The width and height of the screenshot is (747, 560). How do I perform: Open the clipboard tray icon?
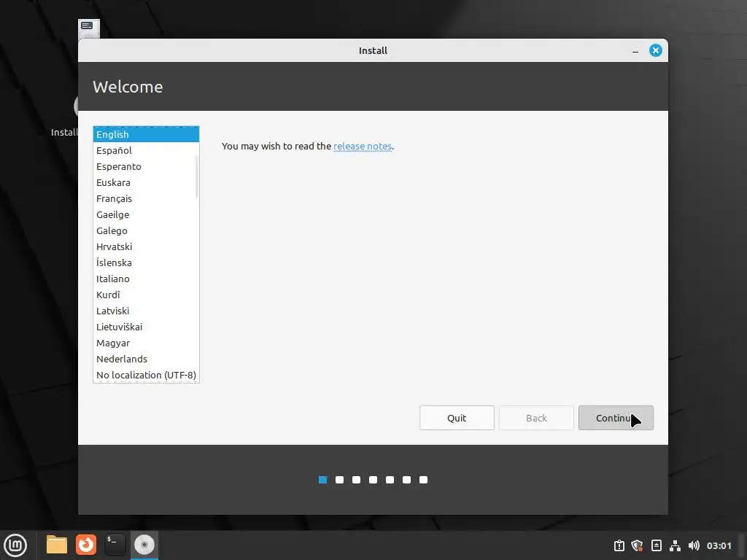(x=619, y=545)
